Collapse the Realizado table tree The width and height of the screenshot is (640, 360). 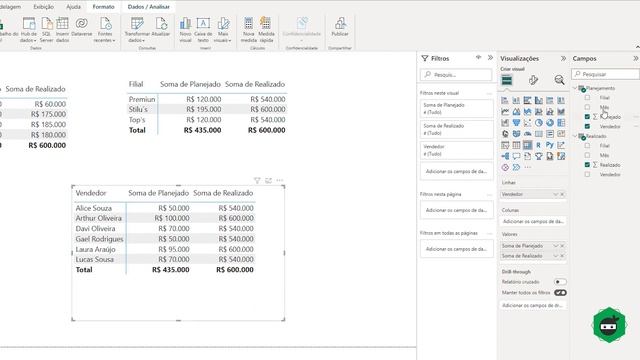click(575, 136)
